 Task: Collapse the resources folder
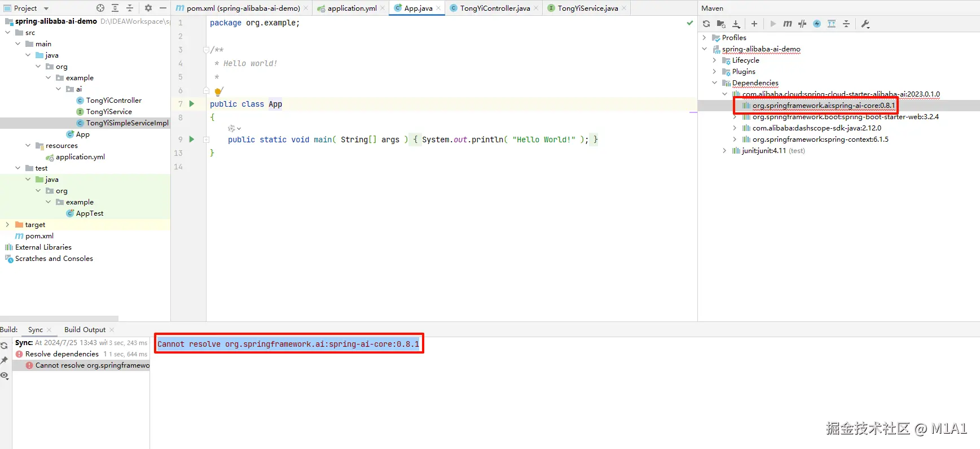pyautogui.click(x=28, y=146)
